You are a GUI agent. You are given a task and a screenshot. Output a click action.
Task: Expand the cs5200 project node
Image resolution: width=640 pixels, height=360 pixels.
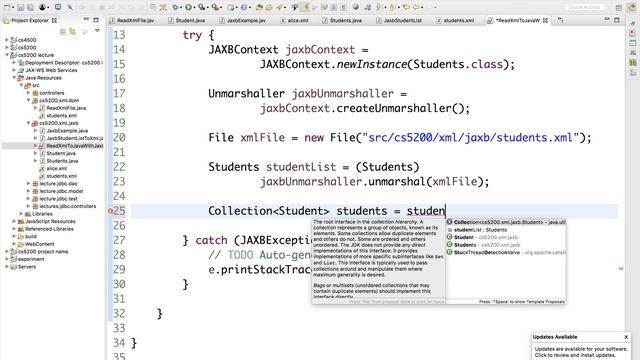click(7, 47)
